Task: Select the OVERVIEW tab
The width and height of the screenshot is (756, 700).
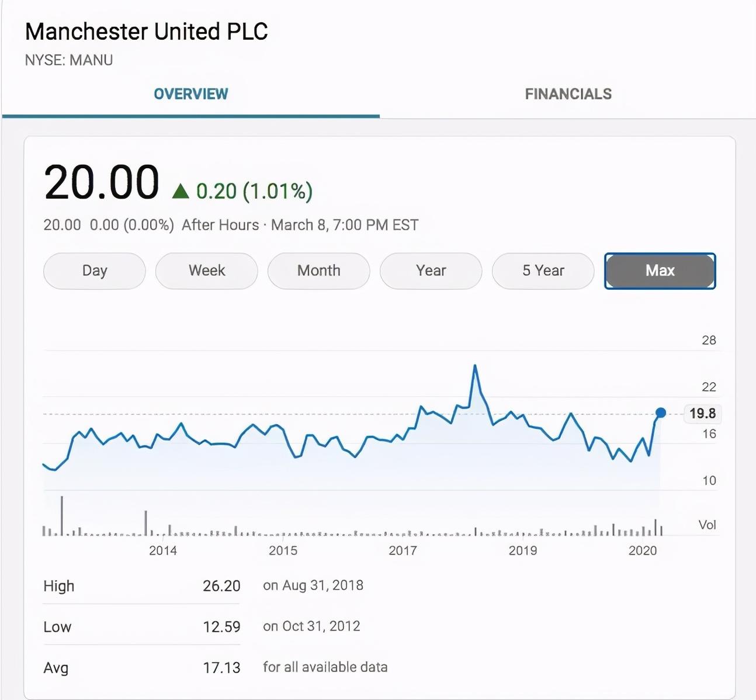Action: coord(190,94)
